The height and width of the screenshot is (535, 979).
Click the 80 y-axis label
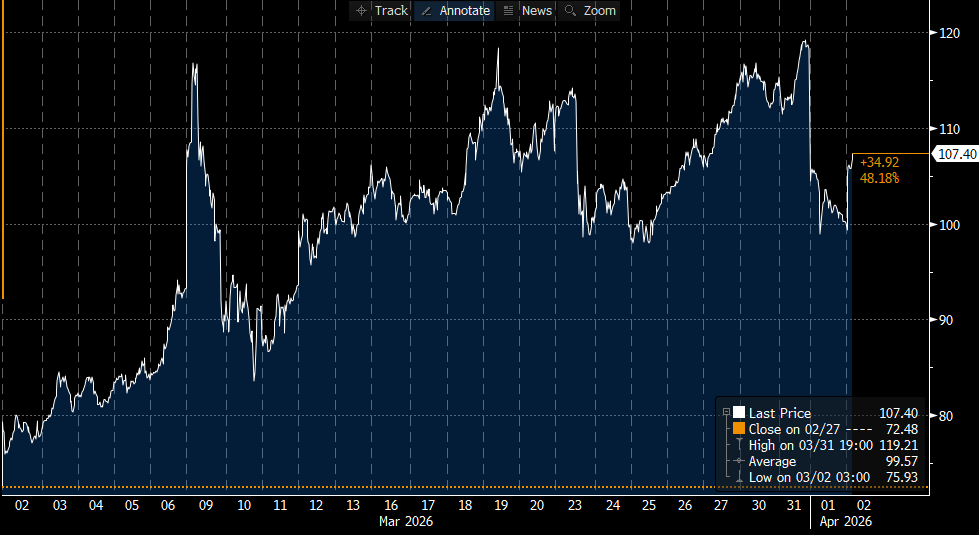click(945, 416)
